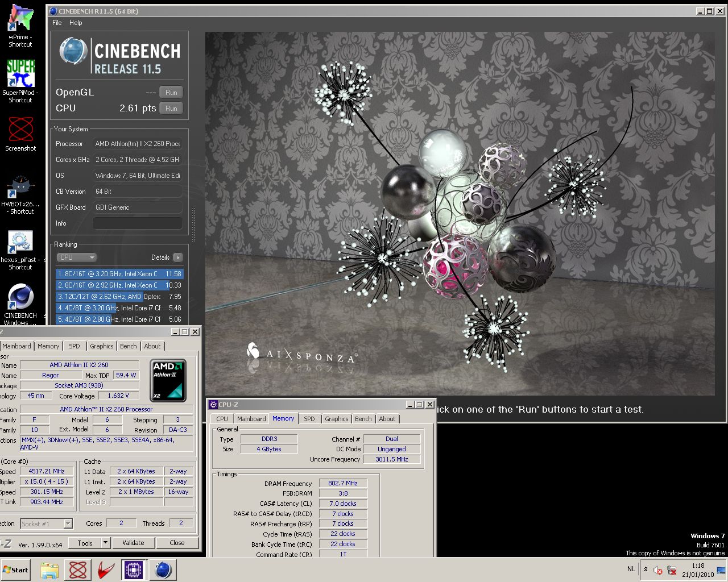Image resolution: width=728 pixels, height=582 pixels.
Task: Open SPD tab in Memory CPU-Z window
Action: 309,419
